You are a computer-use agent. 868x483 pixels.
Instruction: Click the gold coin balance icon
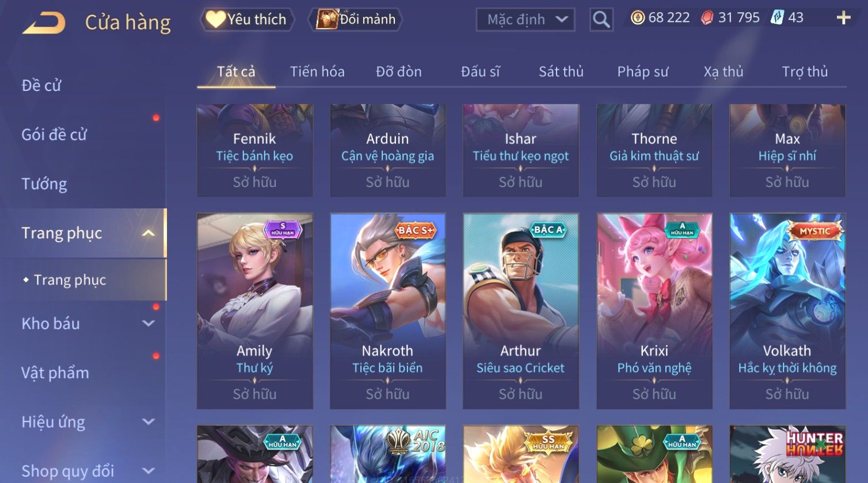coord(638,18)
